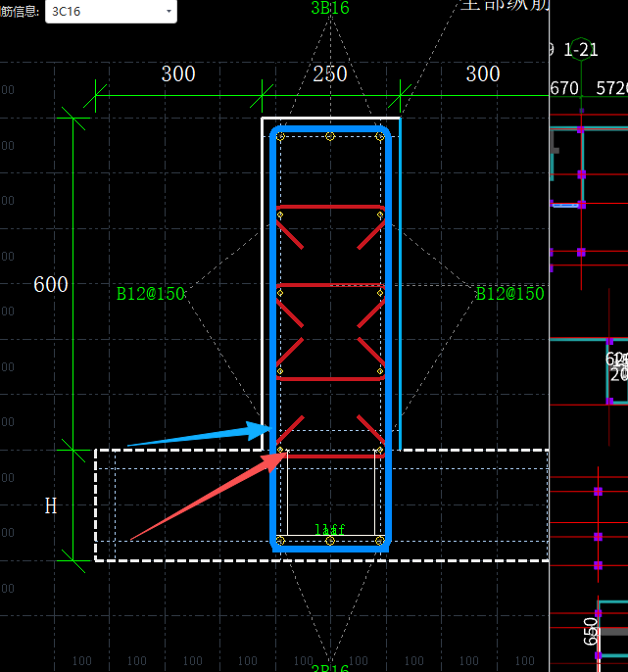Click the 670 dimension in the plan view

click(564, 89)
